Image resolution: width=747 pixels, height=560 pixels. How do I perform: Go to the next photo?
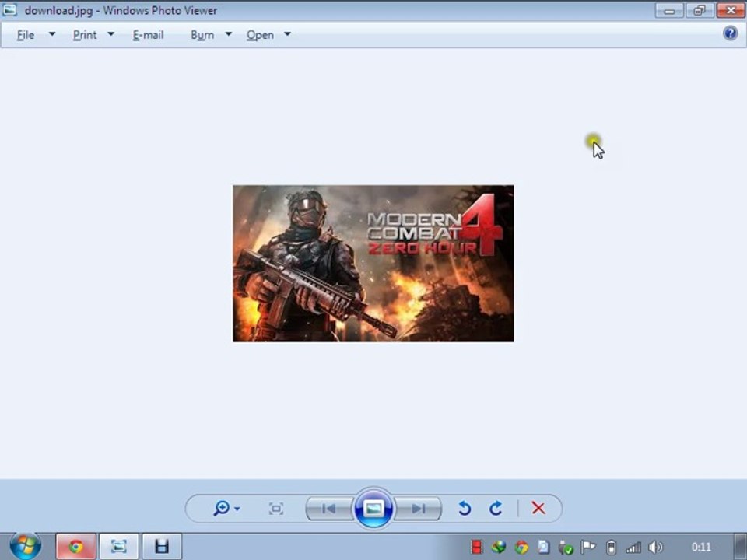(419, 509)
